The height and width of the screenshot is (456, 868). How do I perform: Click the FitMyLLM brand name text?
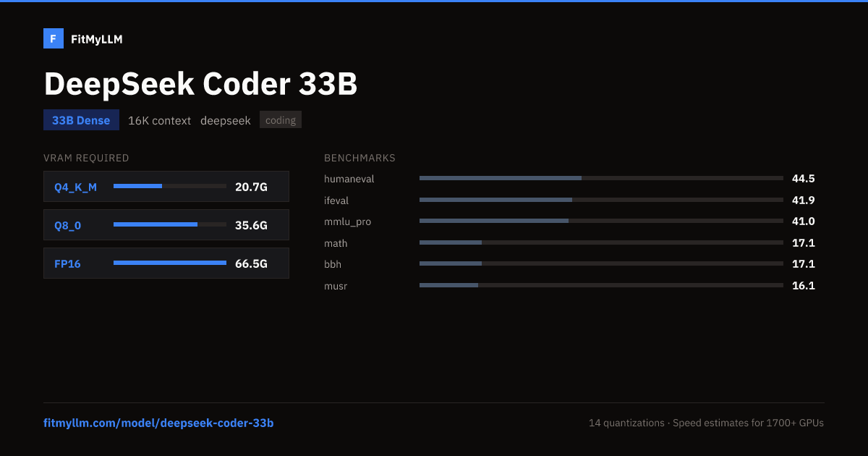pos(97,39)
